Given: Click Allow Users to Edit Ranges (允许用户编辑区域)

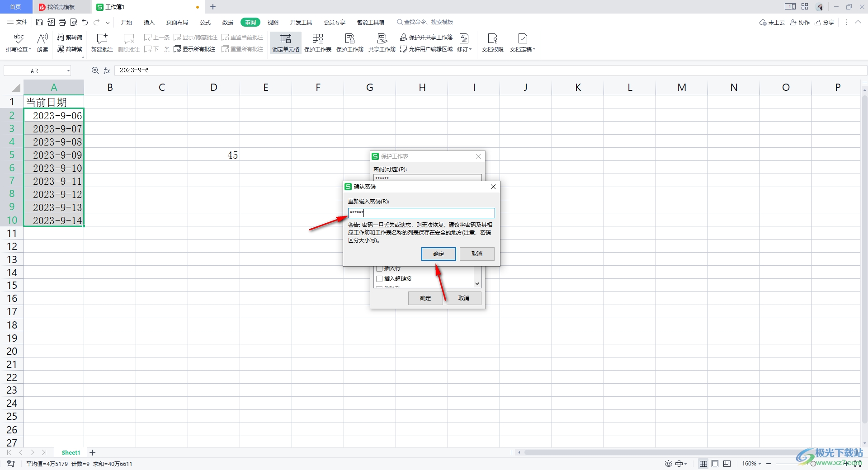Looking at the screenshot, I should click(426, 49).
